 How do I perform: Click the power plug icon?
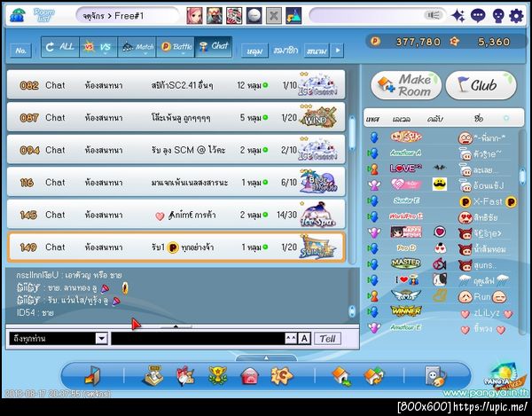click(x=435, y=376)
